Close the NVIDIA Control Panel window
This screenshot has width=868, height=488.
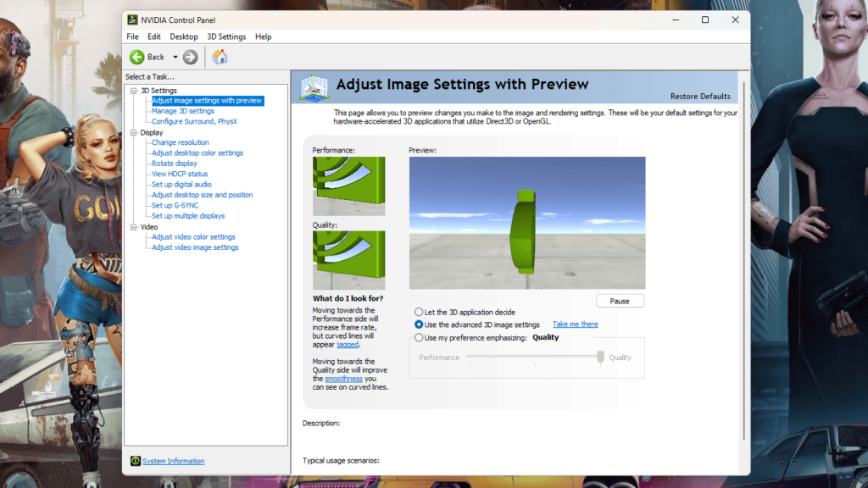[x=735, y=20]
